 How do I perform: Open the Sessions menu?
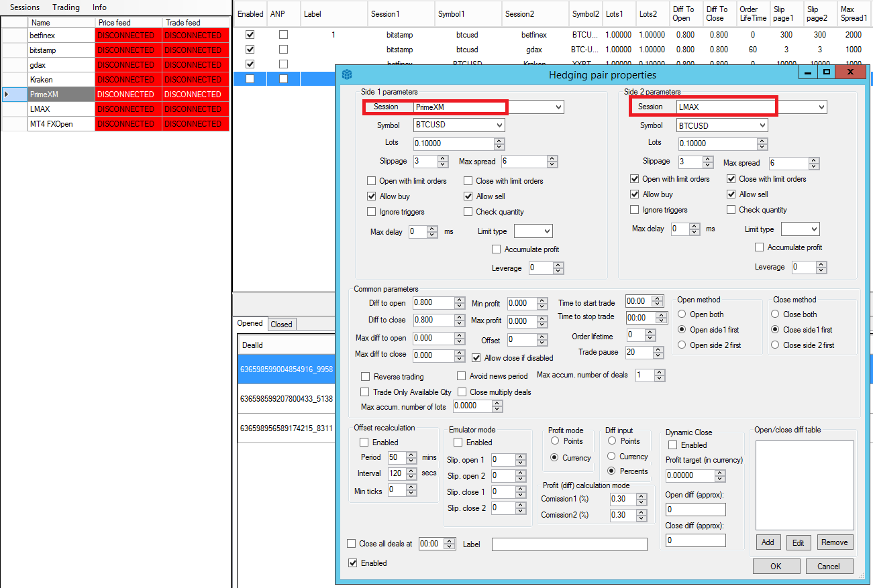click(x=25, y=7)
